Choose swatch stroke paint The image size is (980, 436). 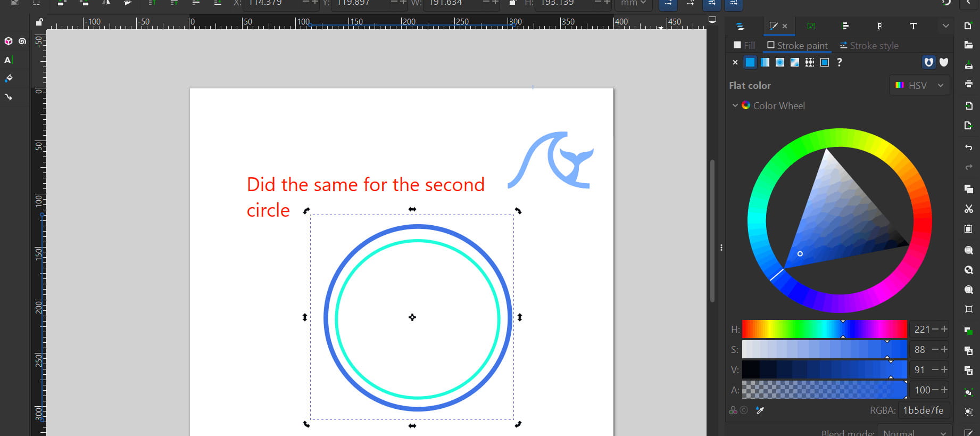[825, 62]
